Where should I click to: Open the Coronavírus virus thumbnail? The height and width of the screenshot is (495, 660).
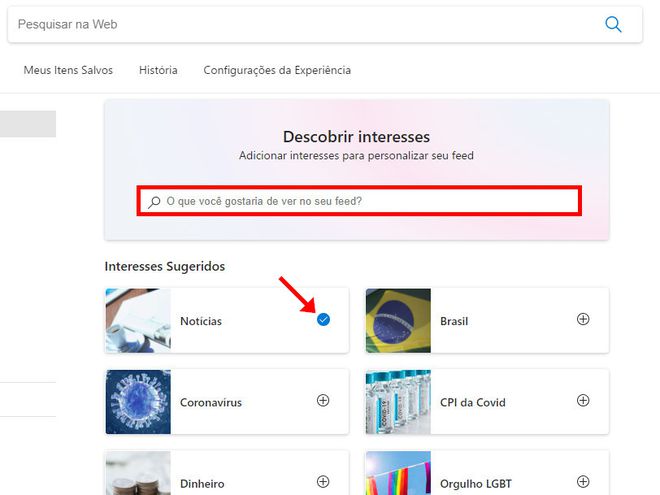(x=138, y=402)
